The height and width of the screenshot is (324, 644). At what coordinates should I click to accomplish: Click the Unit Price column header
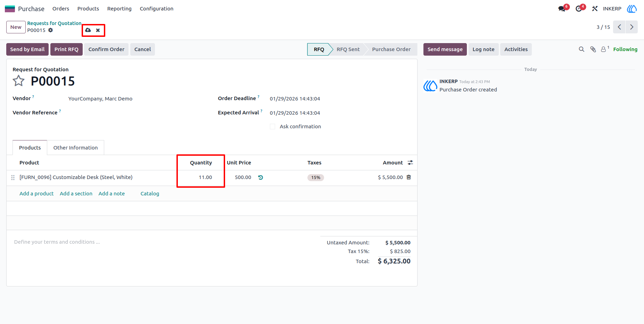(239, 163)
